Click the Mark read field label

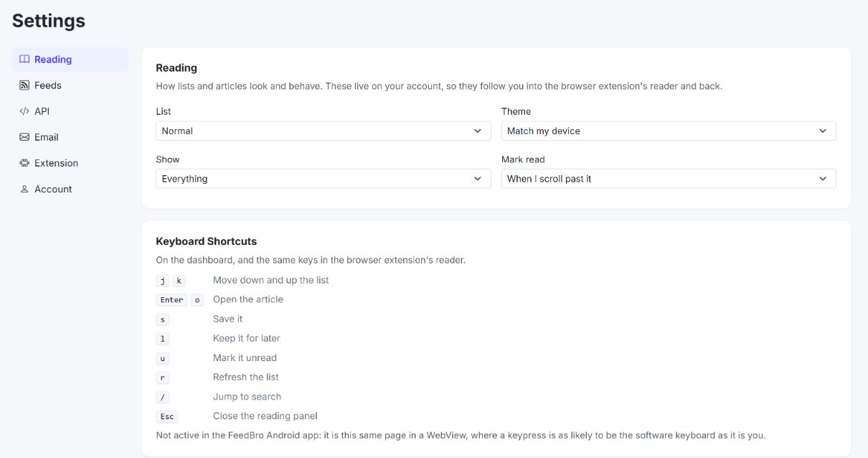[x=523, y=159]
